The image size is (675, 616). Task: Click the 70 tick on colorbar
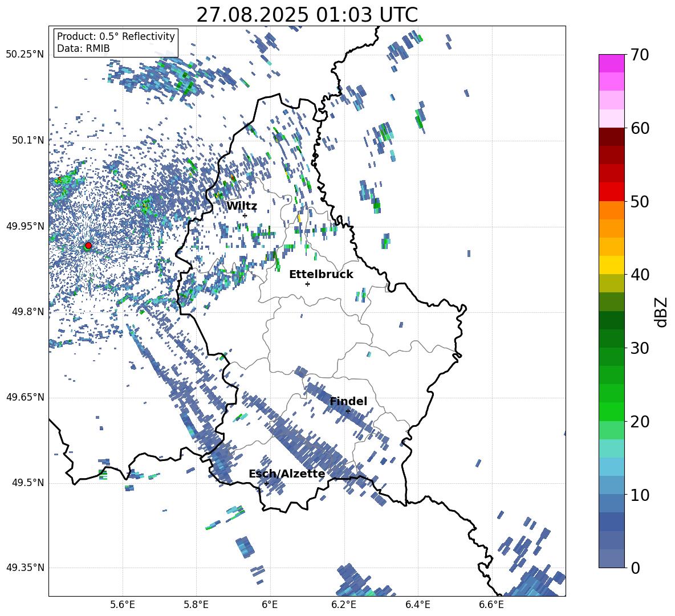click(640, 55)
